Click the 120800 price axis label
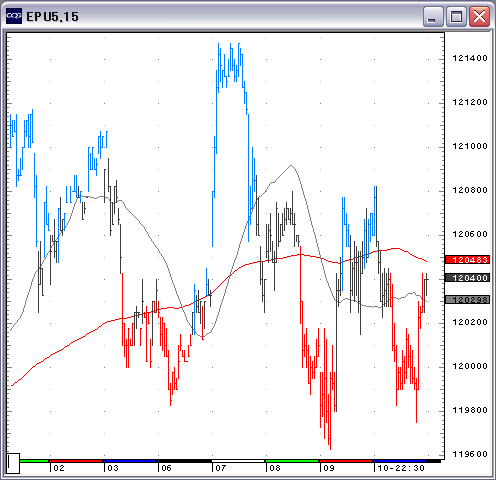 click(x=470, y=190)
